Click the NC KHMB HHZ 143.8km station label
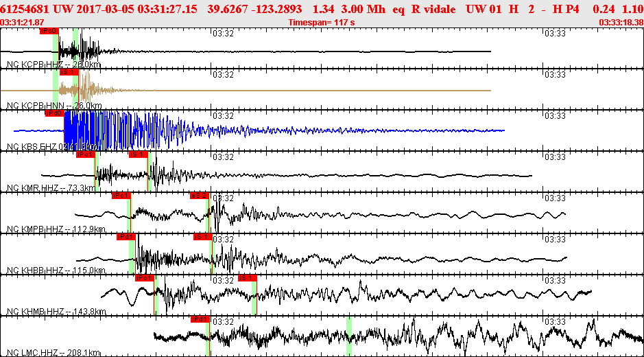This screenshot has width=644, height=357. click(57, 312)
